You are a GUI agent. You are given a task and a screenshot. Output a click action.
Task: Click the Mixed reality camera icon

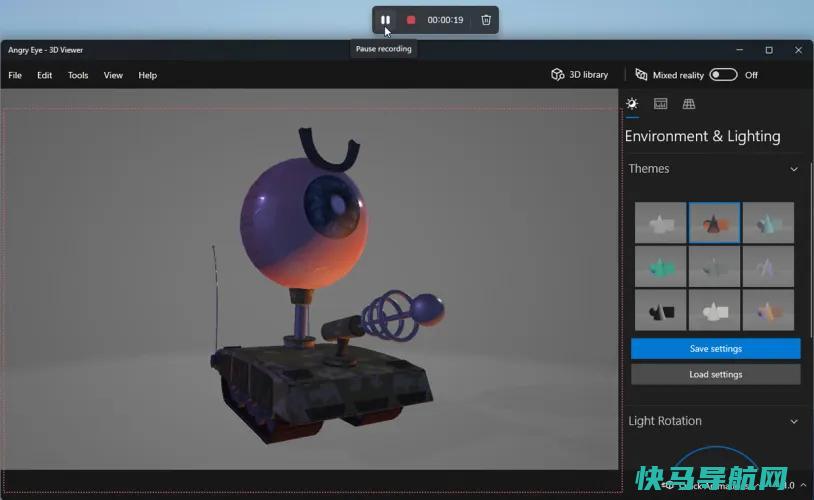(x=641, y=75)
